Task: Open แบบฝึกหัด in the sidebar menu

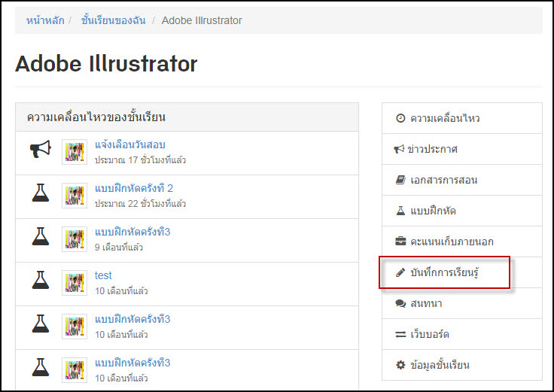Action: click(x=462, y=211)
